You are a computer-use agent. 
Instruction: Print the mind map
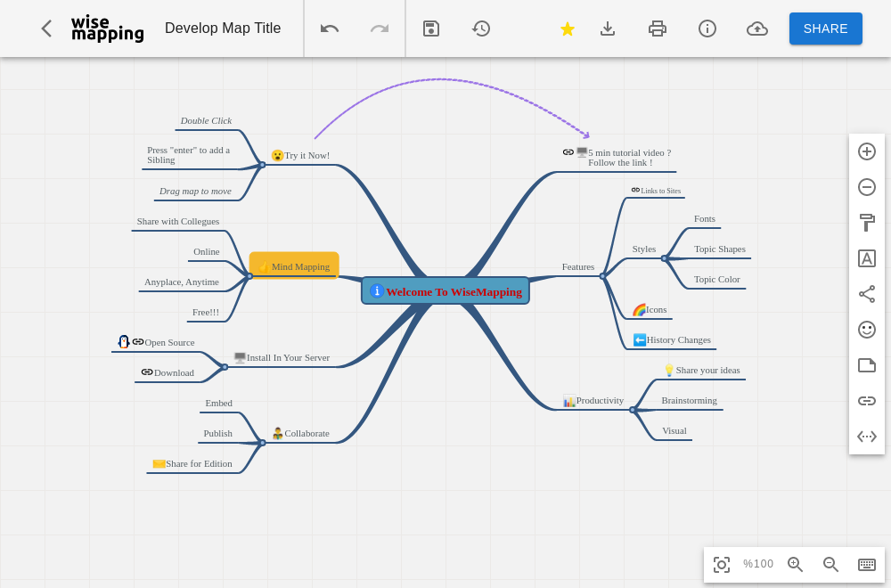click(658, 29)
